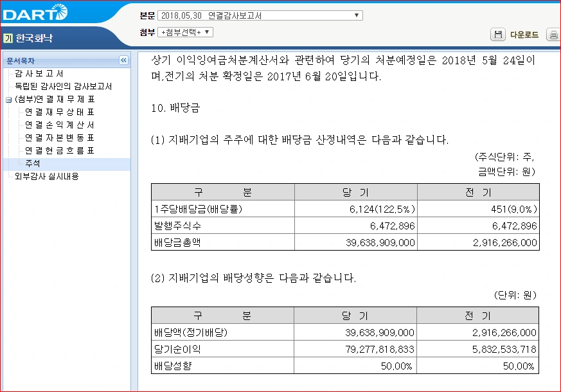Click the download diskette icon
The height and width of the screenshot is (392, 561).
point(498,35)
